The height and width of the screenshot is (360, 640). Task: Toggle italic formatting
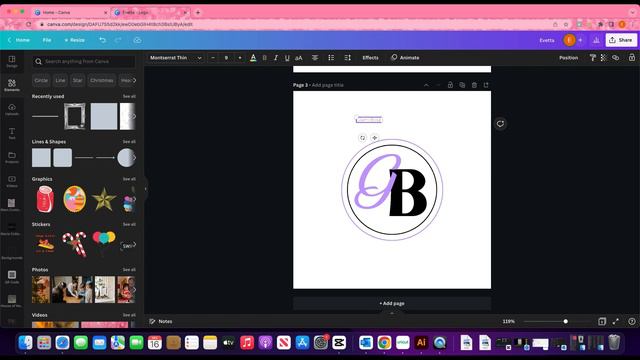click(x=276, y=58)
